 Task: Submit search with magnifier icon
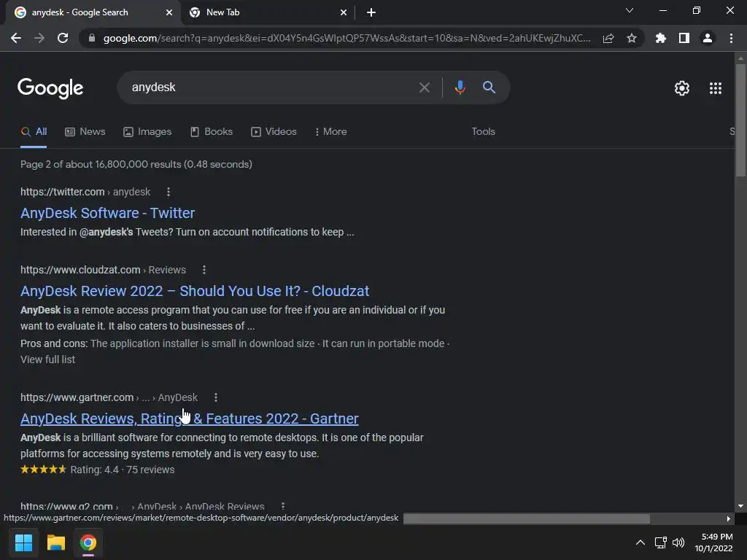coord(489,87)
